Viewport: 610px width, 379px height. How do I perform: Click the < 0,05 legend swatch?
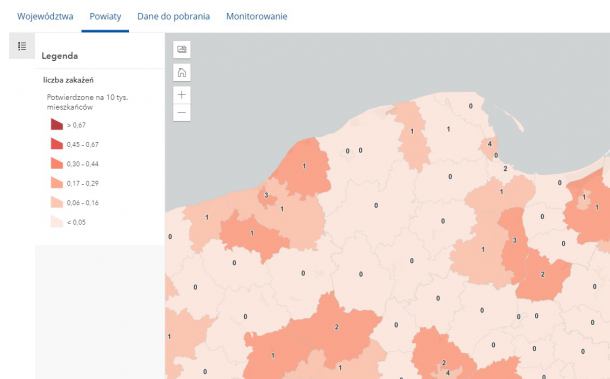[57, 222]
